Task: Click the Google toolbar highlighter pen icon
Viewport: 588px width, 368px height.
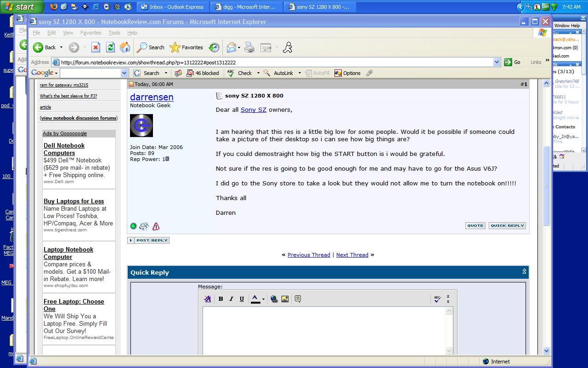Action: [369, 73]
